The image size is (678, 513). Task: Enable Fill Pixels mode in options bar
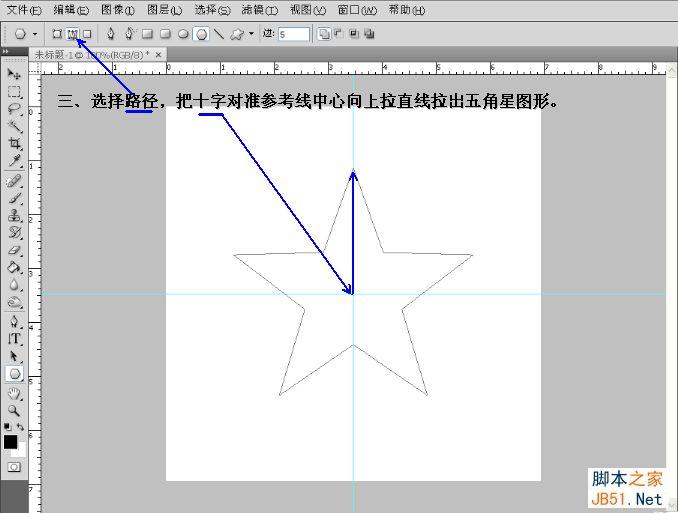click(87, 34)
